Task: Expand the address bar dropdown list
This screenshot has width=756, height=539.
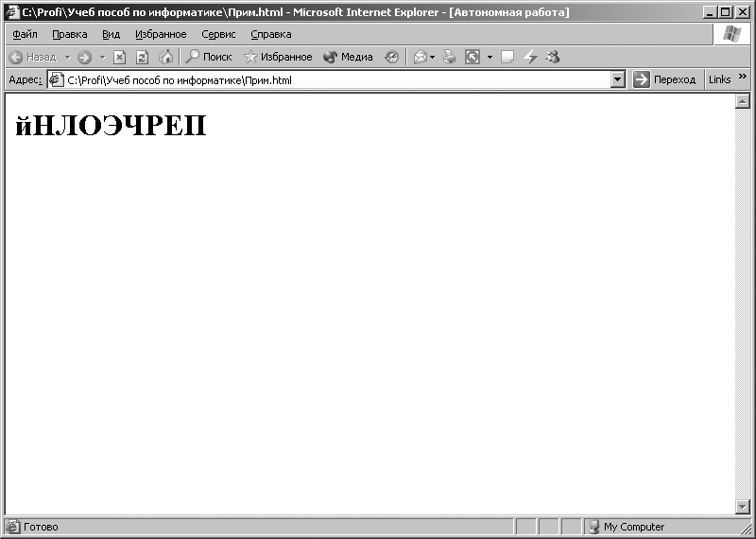Action: click(x=618, y=79)
